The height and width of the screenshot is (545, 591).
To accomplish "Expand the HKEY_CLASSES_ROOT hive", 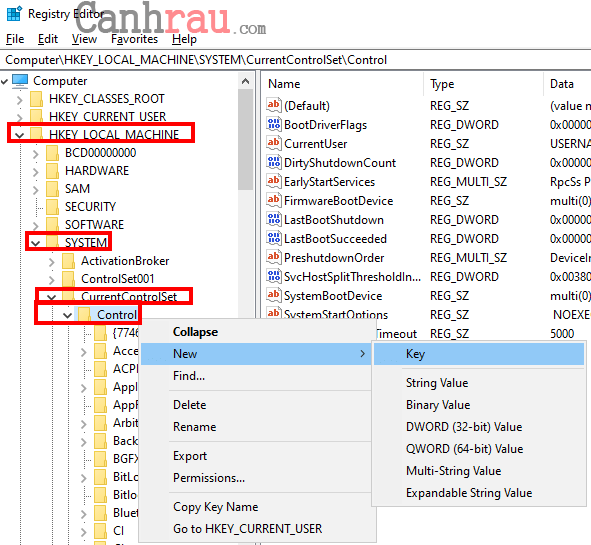I will pyautogui.click(x=20, y=100).
